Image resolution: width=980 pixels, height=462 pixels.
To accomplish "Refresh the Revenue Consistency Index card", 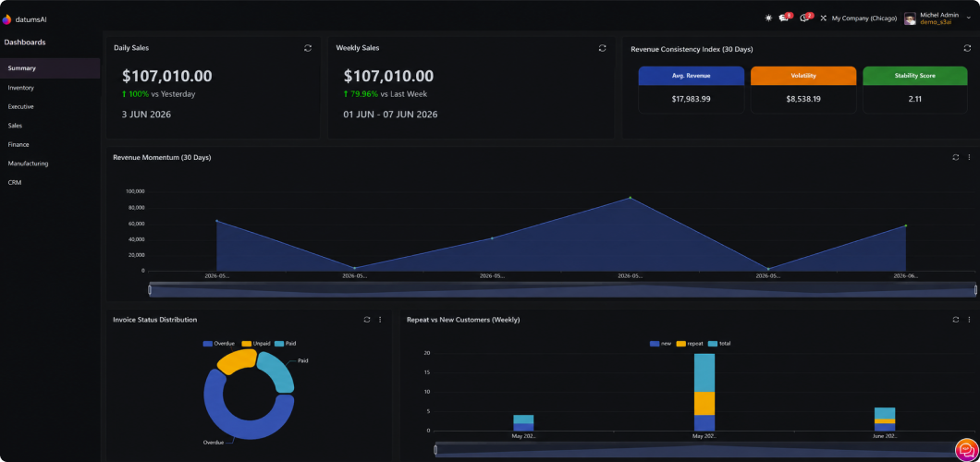I will pos(967,48).
